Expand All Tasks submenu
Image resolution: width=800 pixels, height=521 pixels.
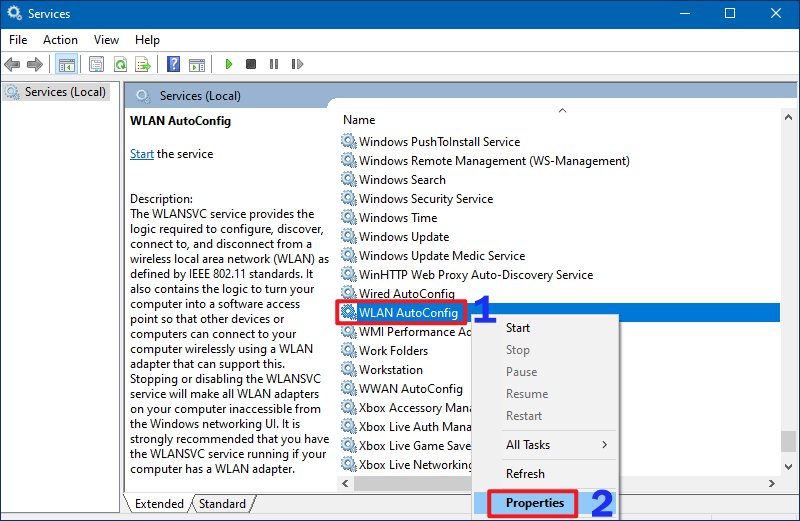(545, 444)
